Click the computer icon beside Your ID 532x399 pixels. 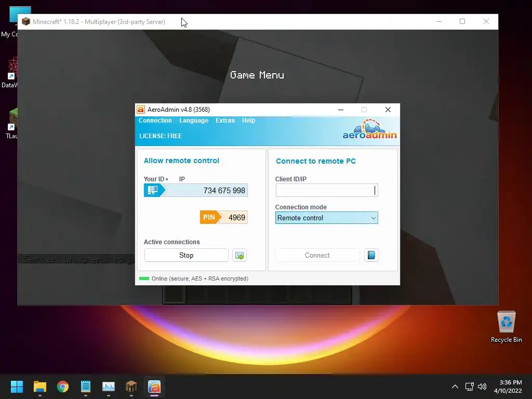tap(153, 190)
